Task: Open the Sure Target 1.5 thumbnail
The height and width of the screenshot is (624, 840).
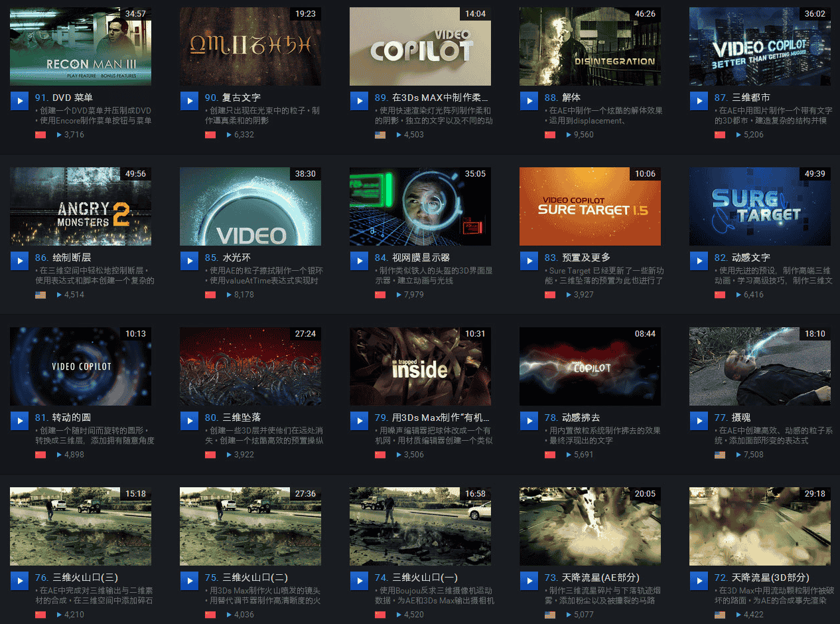Action: coord(591,206)
